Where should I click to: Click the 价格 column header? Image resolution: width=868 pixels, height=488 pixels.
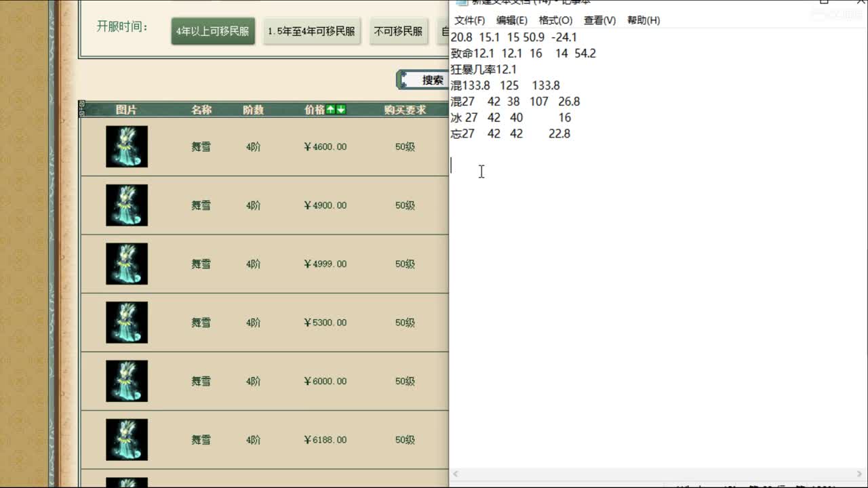tap(315, 110)
